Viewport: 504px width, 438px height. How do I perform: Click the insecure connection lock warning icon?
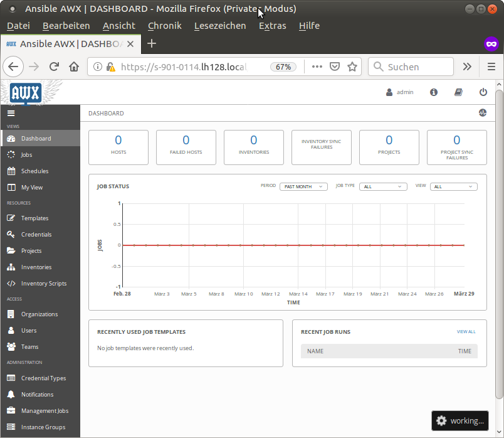(110, 67)
